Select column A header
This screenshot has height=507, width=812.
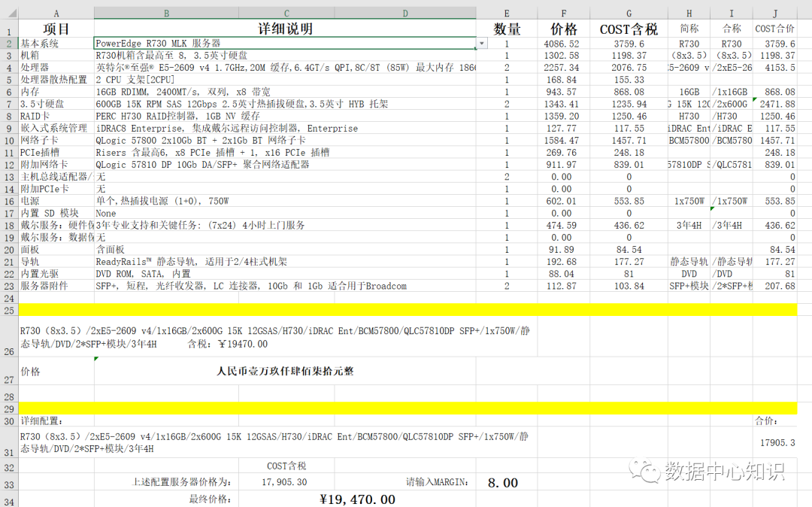pyautogui.click(x=56, y=14)
